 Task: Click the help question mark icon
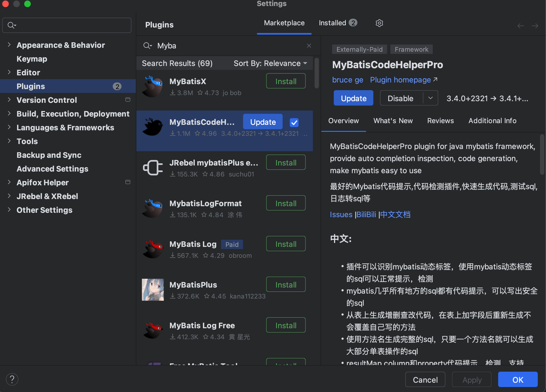point(12,380)
